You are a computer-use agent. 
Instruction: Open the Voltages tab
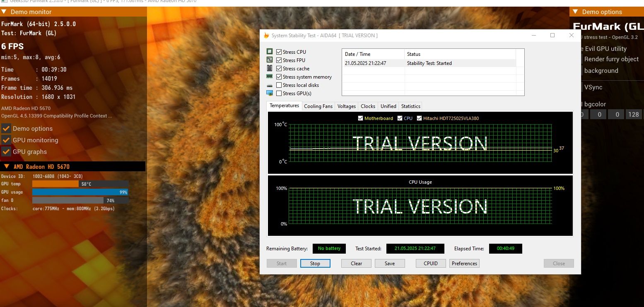pos(347,106)
